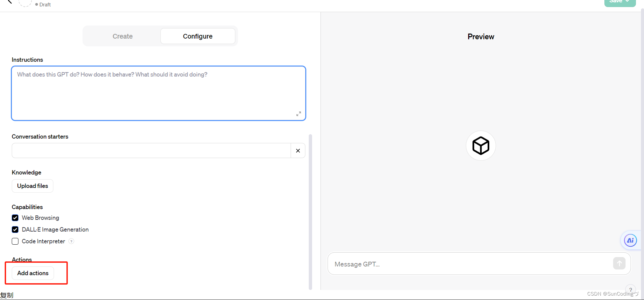Switch to the Create tab
This screenshot has height=300, width=644.
[122, 36]
